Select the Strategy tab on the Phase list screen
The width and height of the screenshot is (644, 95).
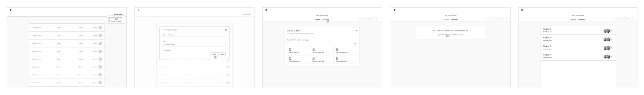pyautogui.click(x=573, y=20)
